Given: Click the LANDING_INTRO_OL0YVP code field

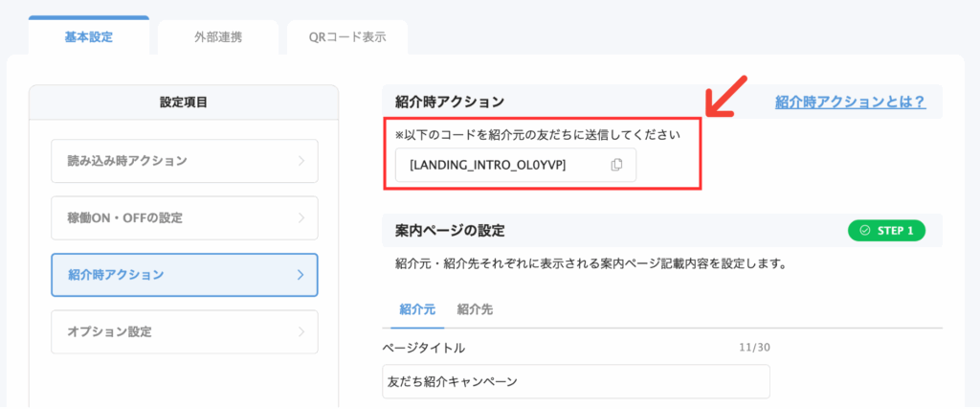Looking at the screenshot, I should pos(498,165).
